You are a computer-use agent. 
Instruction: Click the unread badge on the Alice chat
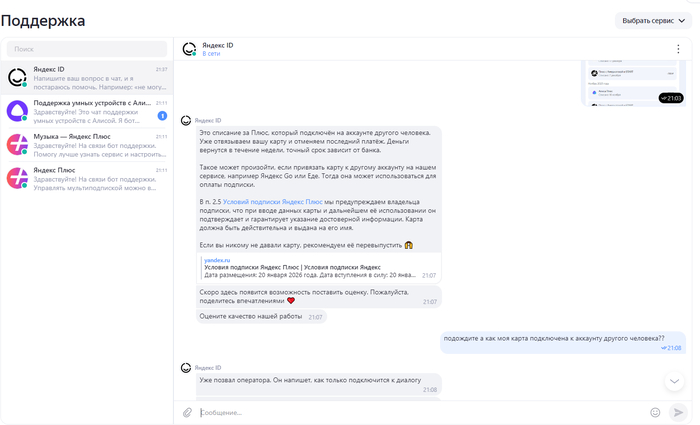coord(162,116)
